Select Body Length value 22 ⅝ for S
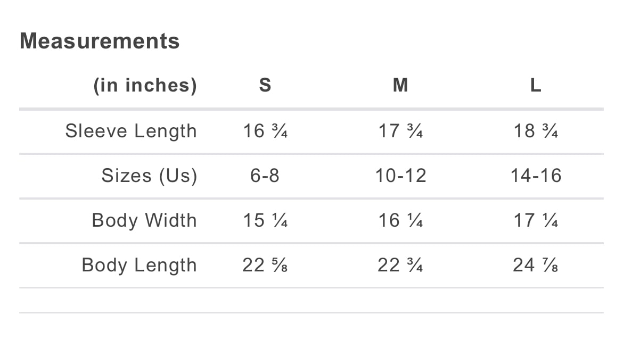 (265, 265)
